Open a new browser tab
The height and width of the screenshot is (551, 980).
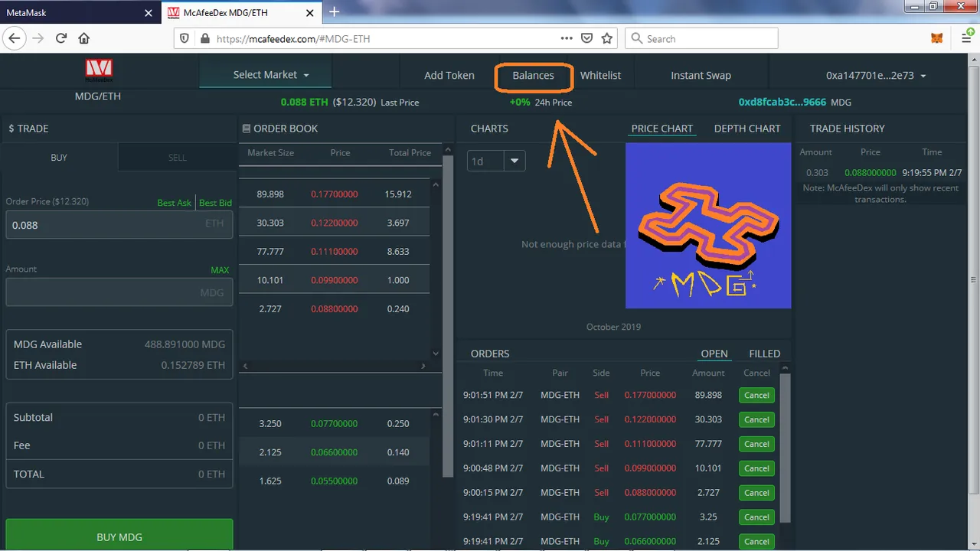pos(334,11)
